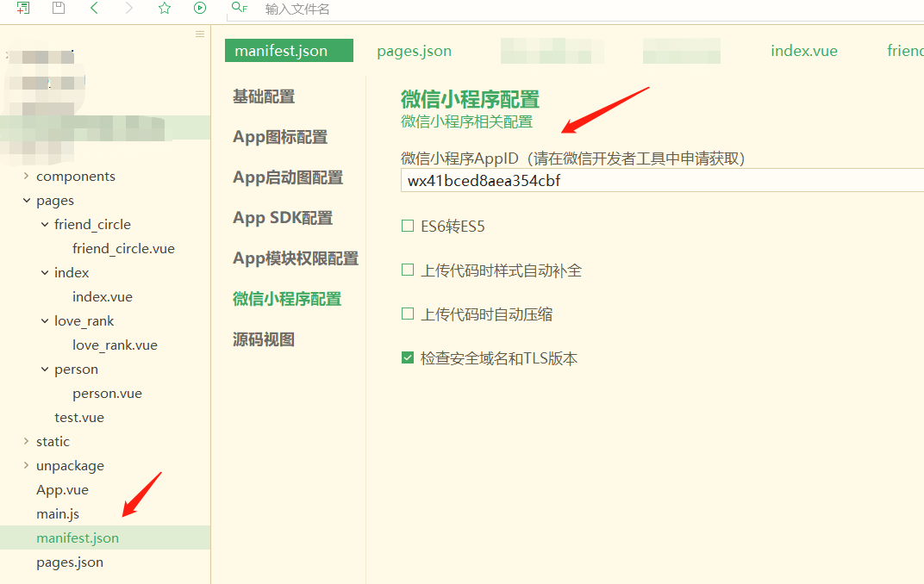Open the App SDK配置 section
Screen dimensions: 924x584
point(282,218)
